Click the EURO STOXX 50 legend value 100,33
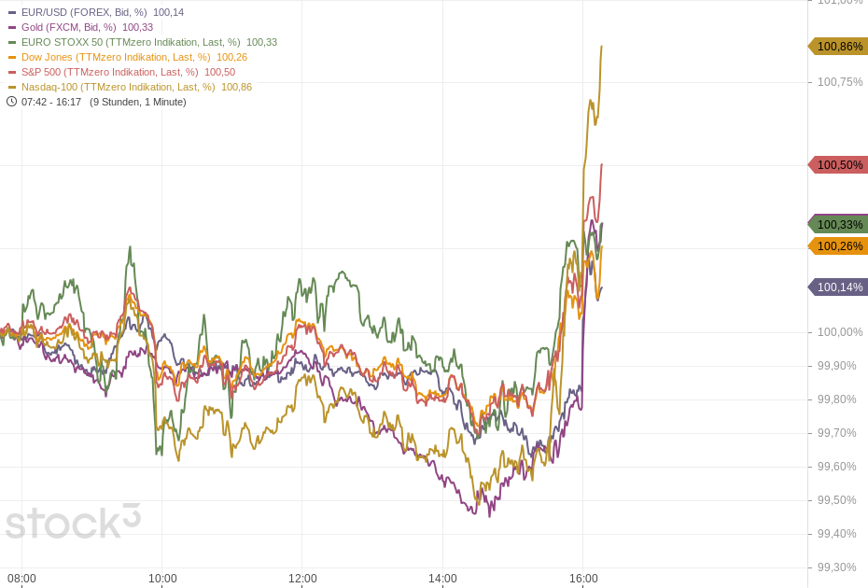The height and width of the screenshot is (588, 868). coord(261,42)
